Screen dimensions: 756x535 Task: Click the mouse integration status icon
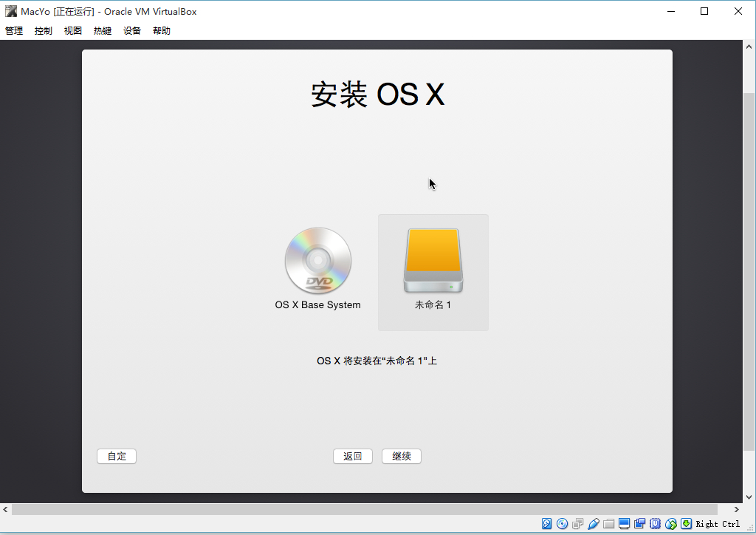coord(670,523)
